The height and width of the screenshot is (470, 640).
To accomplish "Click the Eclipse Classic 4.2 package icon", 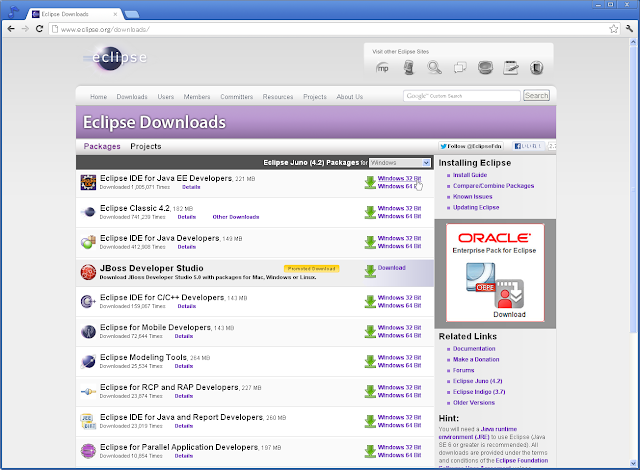I will 88,212.
